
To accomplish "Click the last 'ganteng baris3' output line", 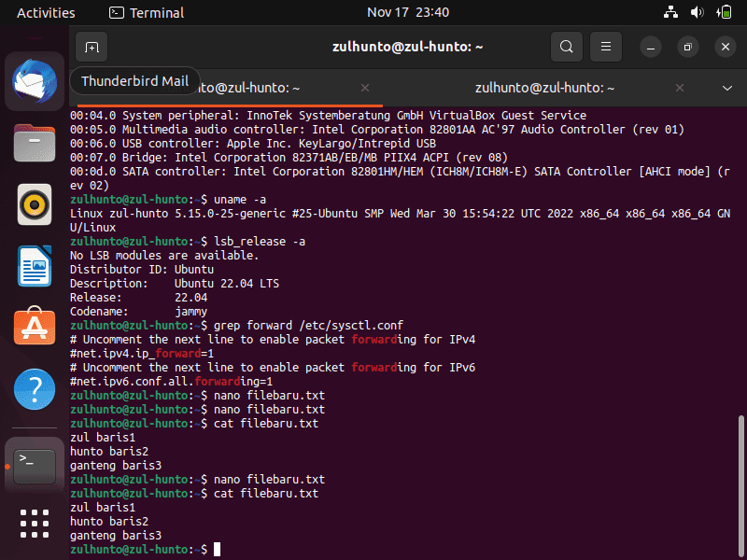I will (x=116, y=536).
